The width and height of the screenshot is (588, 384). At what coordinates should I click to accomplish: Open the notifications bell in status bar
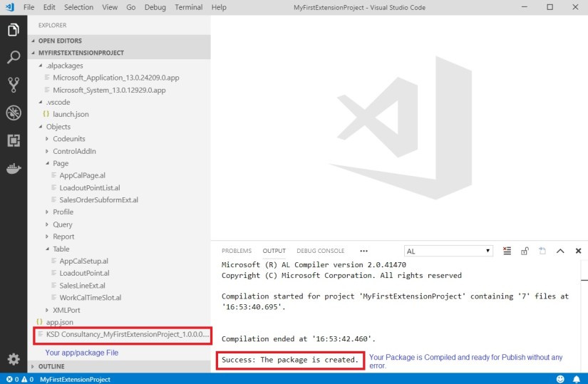(x=577, y=379)
